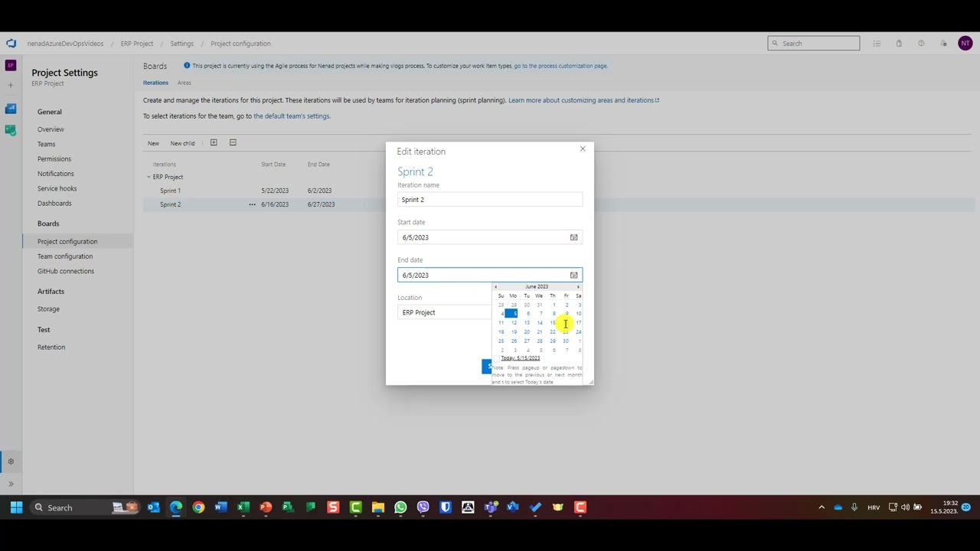
Task: Open the Location dropdown showing ERP Project
Action: pyautogui.click(x=445, y=312)
